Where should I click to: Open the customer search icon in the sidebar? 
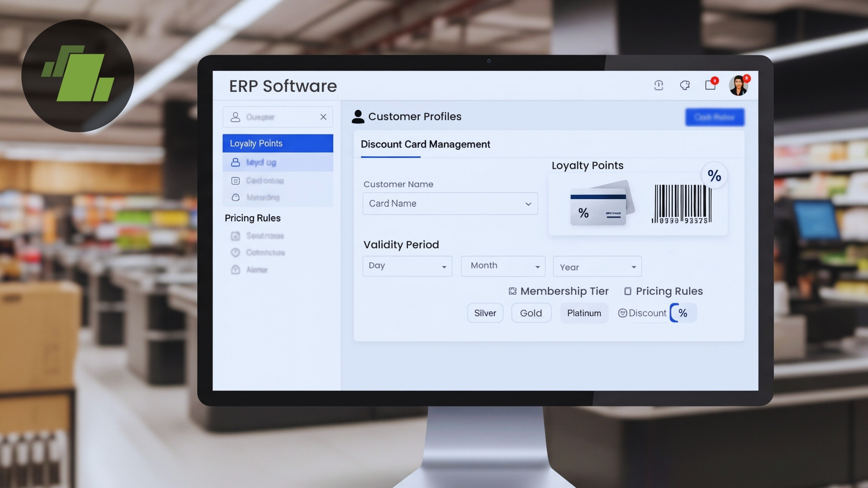tap(235, 117)
